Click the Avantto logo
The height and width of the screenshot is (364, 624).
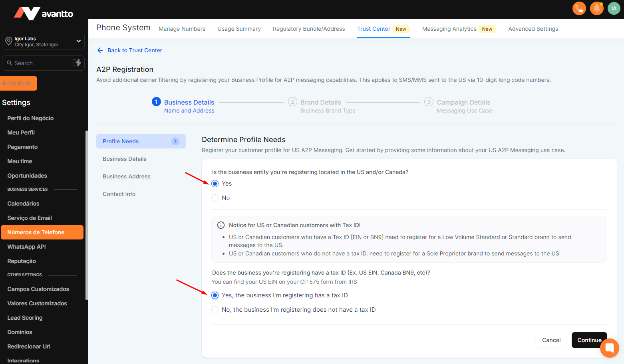click(44, 14)
